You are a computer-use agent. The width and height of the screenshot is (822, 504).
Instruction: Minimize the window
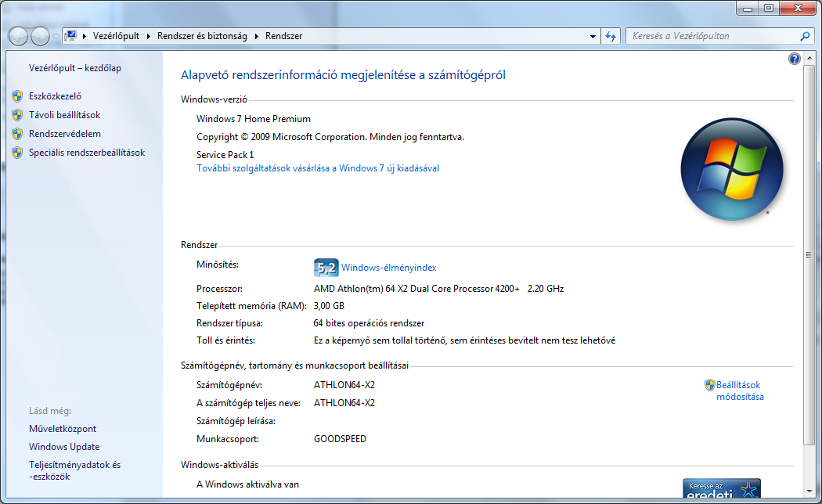pyautogui.click(x=748, y=9)
